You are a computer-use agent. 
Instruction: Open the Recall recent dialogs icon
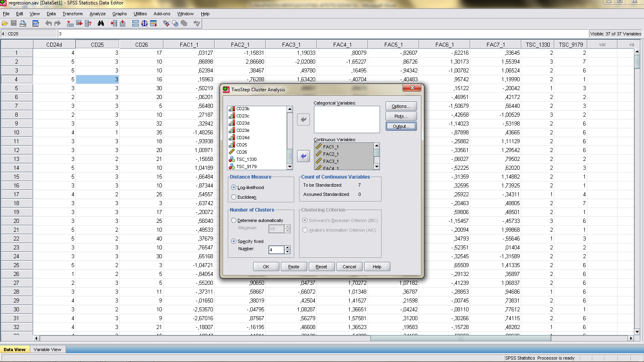click(35, 23)
